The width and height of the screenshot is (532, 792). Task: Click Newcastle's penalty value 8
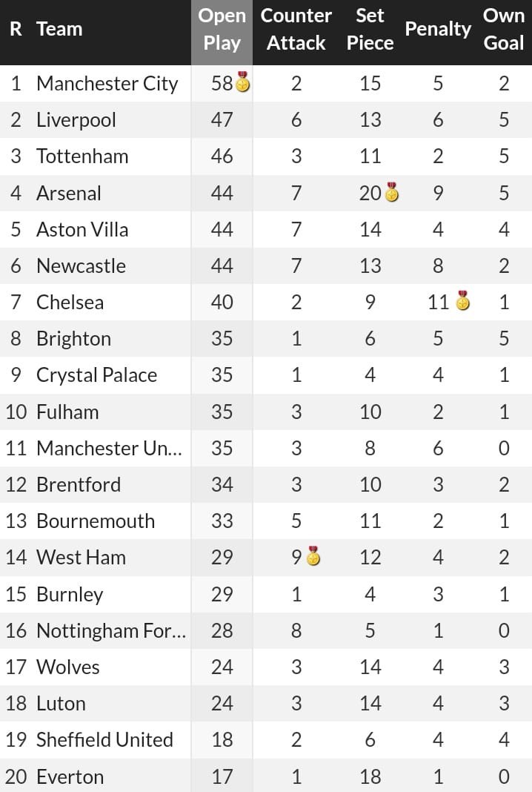coord(438,265)
